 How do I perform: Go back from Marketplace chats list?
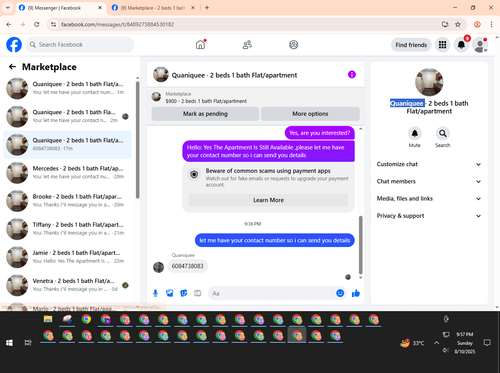[x=12, y=67]
